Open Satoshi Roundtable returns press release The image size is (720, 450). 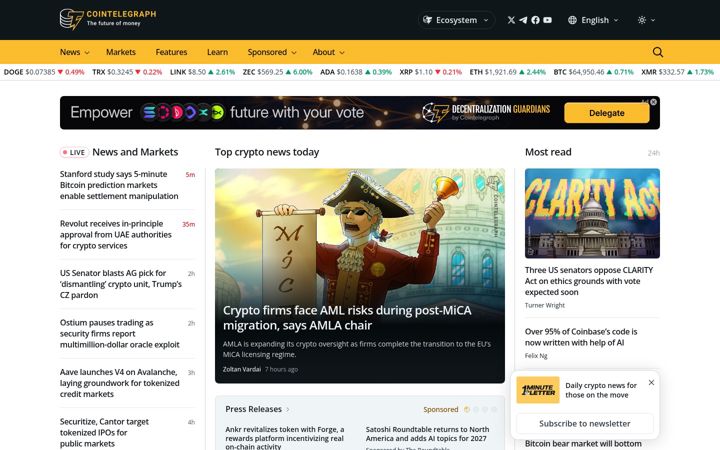click(x=427, y=433)
